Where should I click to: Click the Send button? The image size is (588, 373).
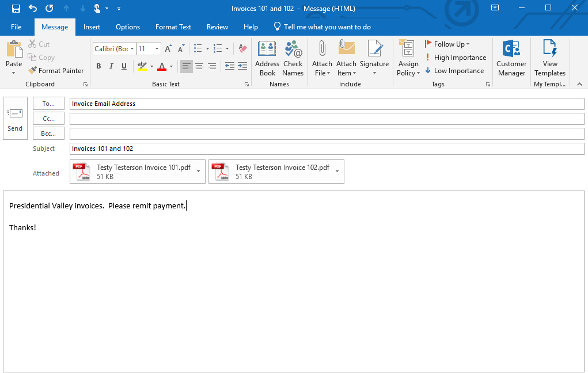point(15,118)
